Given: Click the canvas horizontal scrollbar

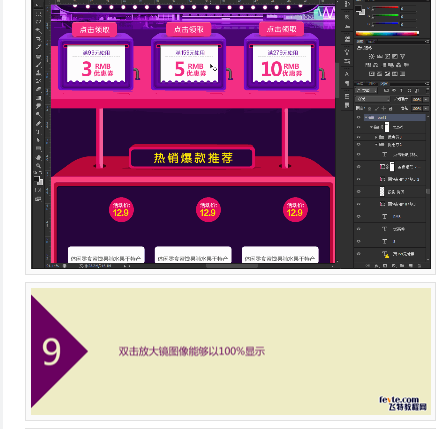Looking at the screenshot, I should pos(232,266).
